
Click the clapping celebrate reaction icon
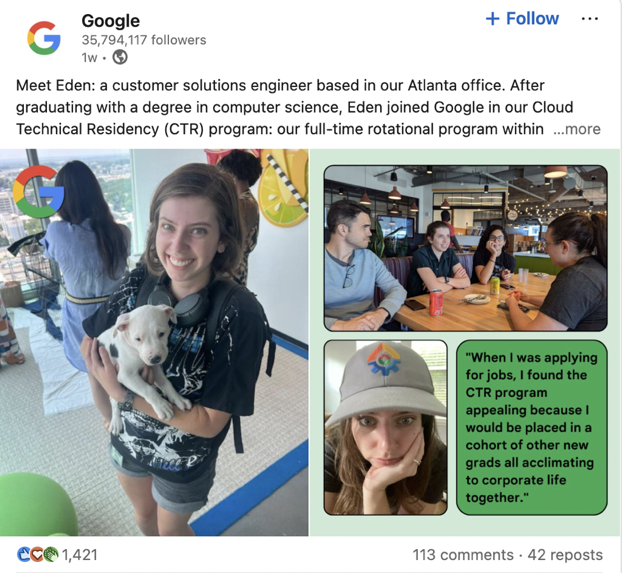[51, 554]
